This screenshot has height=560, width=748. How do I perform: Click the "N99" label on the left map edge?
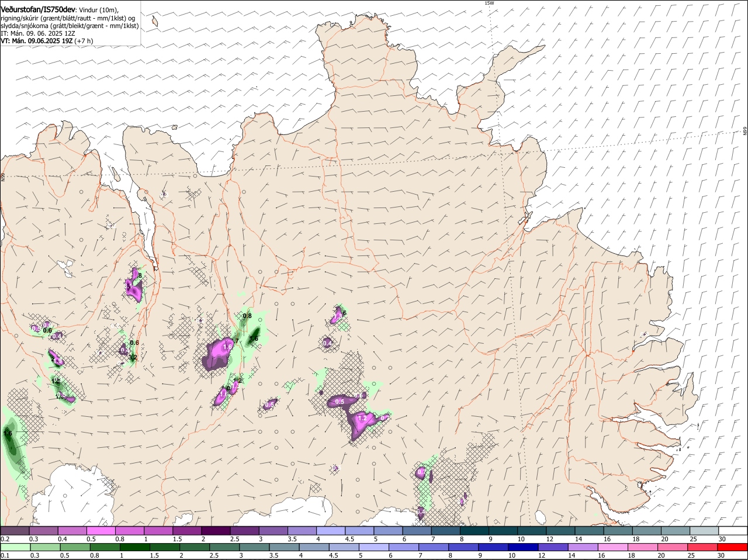[3, 177]
